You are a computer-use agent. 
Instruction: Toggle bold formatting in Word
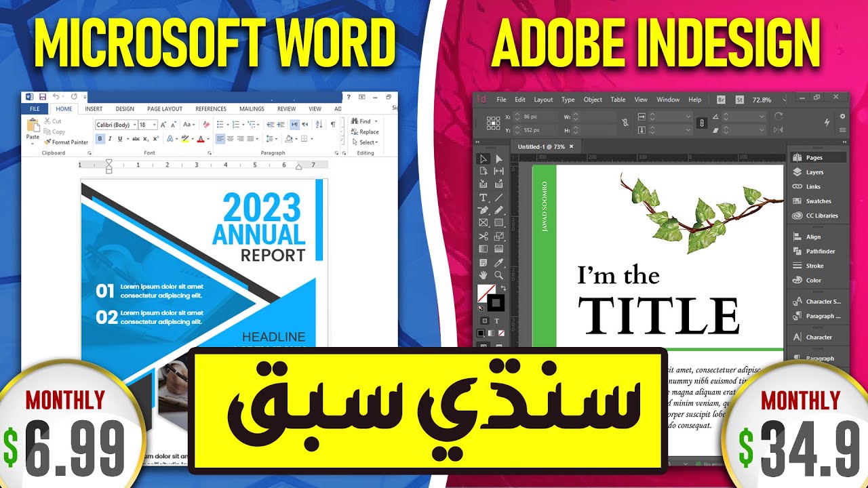click(x=100, y=138)
